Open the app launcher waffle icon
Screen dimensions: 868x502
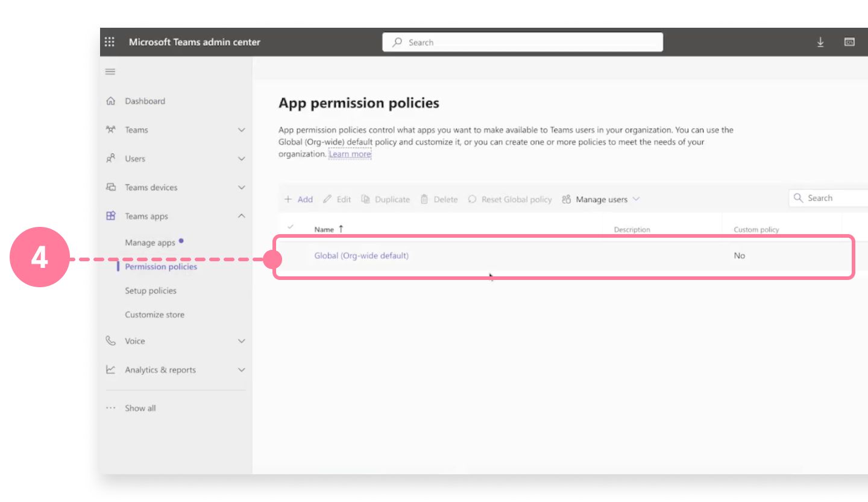pos(110,42)
